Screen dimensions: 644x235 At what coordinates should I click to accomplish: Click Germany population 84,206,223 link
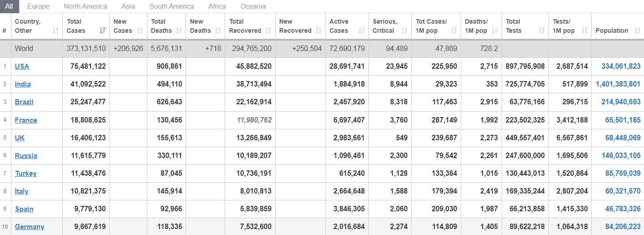623,227
